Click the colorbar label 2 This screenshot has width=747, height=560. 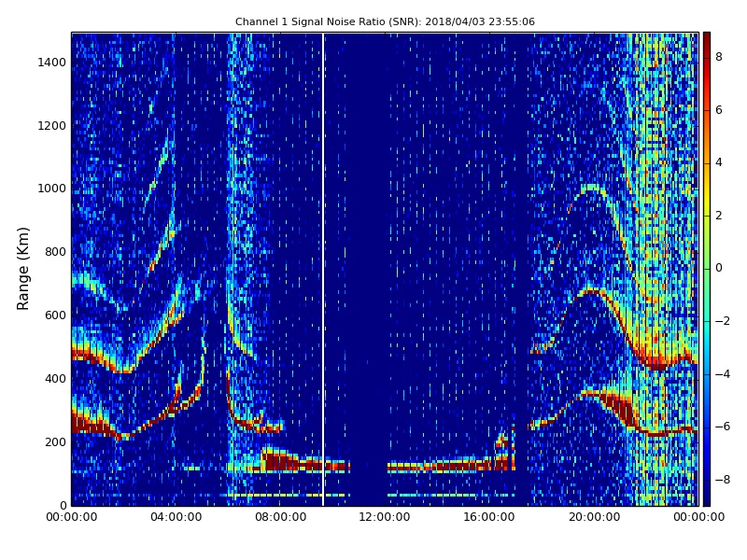point(719,216)
